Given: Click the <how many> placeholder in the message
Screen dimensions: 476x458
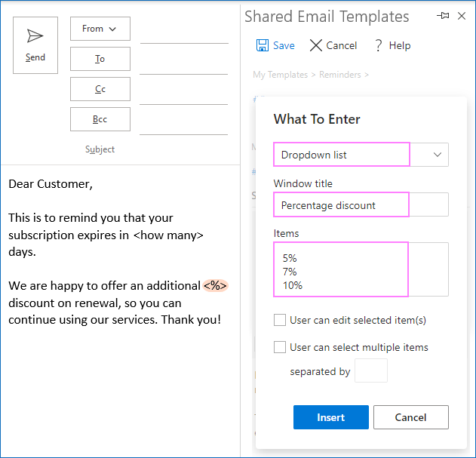Looking at the screenshot, I should [x=168, y=235].
